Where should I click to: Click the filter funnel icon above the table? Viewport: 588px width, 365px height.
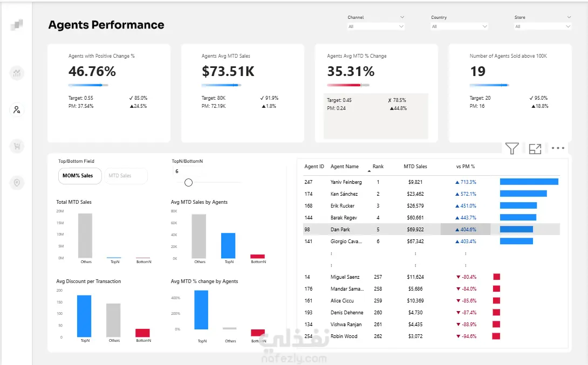coord(512,148)
